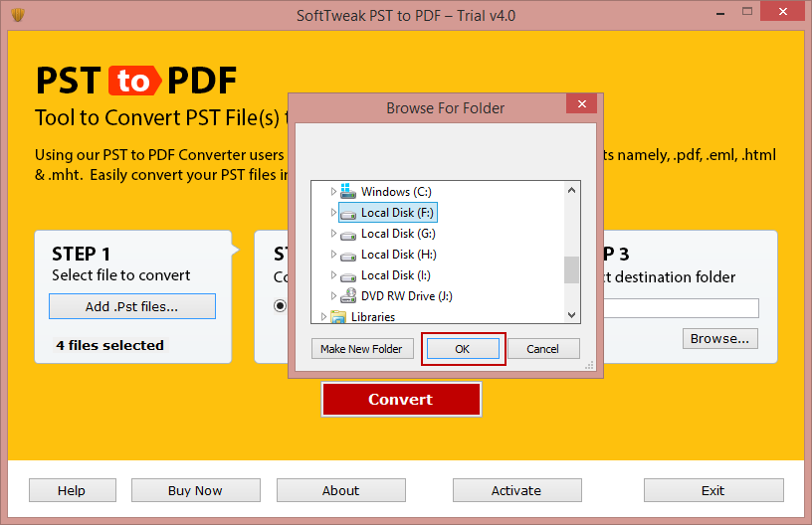Expand the Libraries tree node
The width and height of the screenshot is (812, 525).
click(322, 317)
